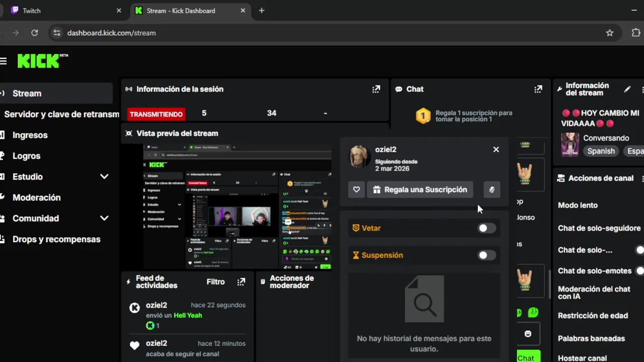This screenshot has width=644, height=362.
Task: Pop out the Feed de actividades panel
Action: [241, 282]
